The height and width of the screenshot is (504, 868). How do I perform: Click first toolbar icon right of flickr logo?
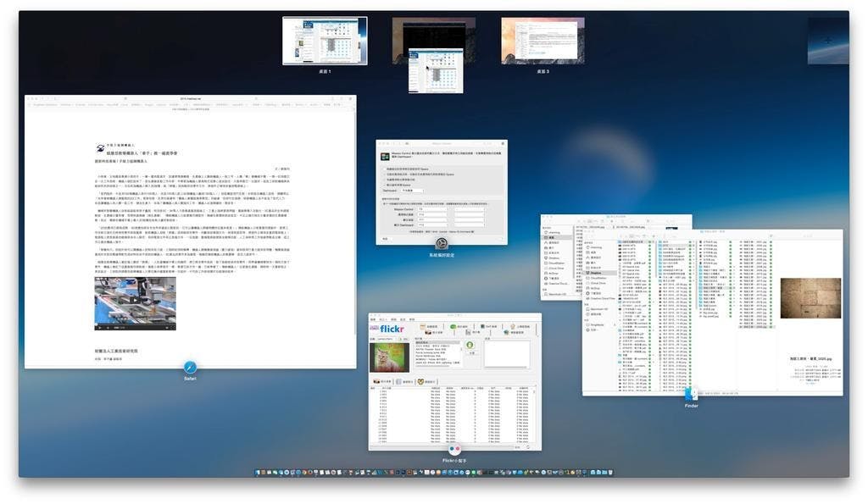[x=423, y=326]
